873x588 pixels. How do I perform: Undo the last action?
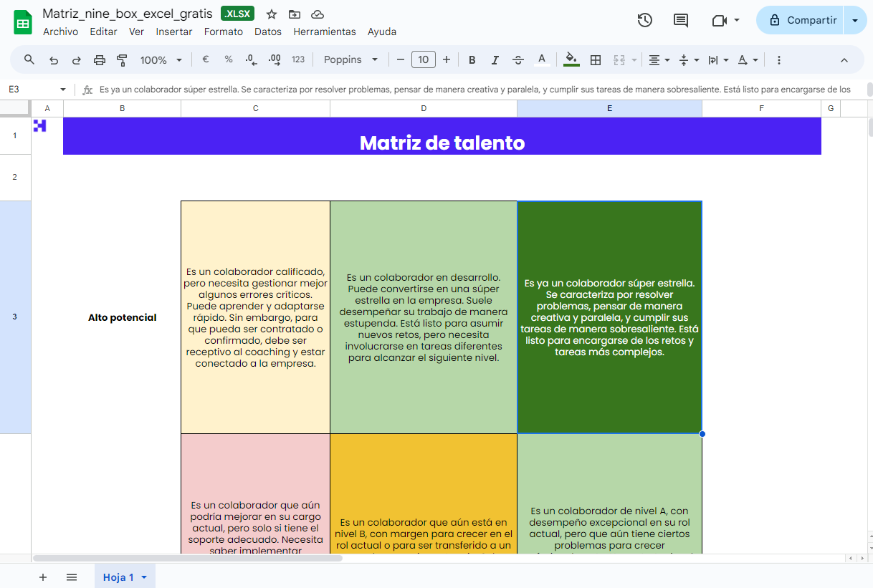pos(53,59)
